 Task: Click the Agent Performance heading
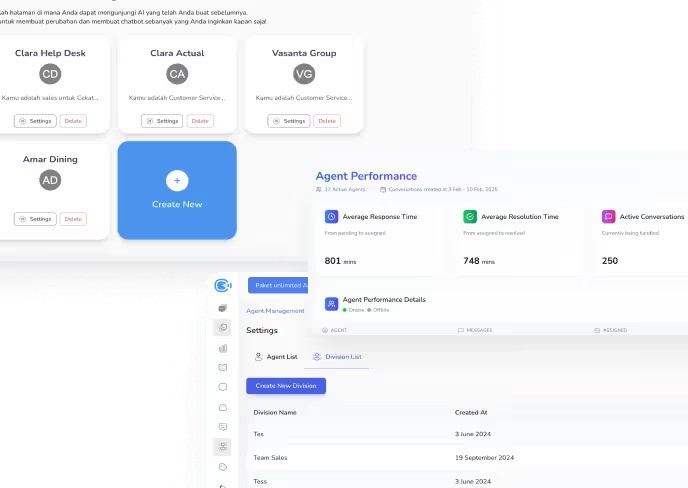366,176
